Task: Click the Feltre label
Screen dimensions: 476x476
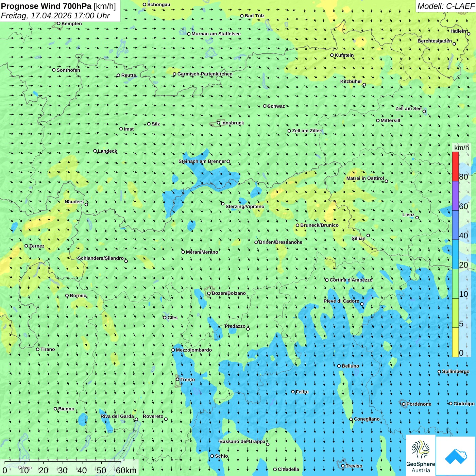Action: [x=302, y=392]
